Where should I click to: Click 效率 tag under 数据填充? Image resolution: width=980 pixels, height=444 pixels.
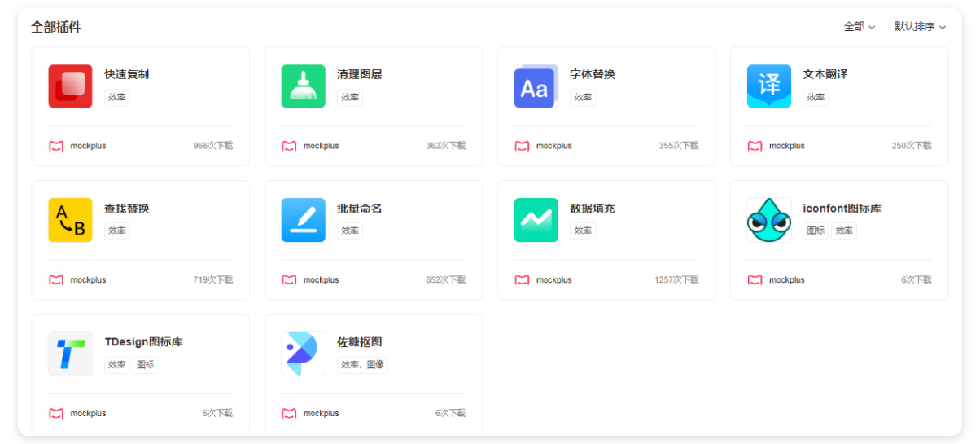(583, 231)
